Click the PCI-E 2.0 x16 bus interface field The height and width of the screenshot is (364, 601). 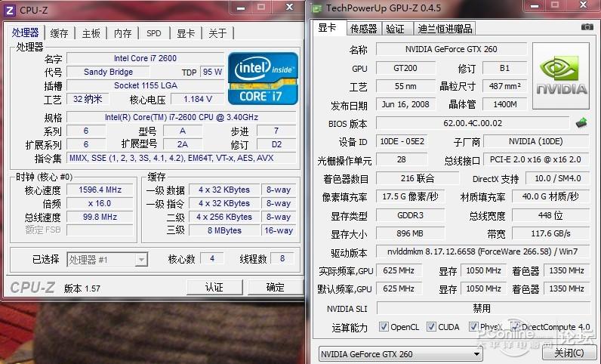536,159
